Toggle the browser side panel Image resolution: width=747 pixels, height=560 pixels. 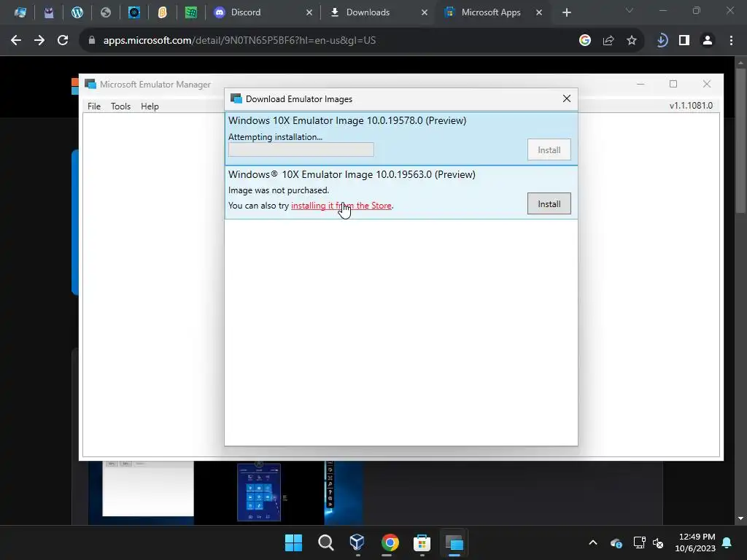pyautogui.click(x=684, y=41)
